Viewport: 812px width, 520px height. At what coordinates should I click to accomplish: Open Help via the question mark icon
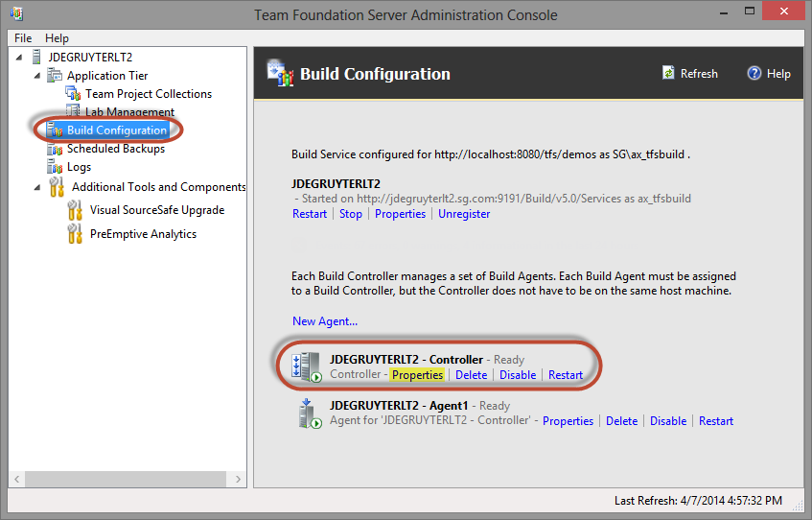tap(754, 73)
